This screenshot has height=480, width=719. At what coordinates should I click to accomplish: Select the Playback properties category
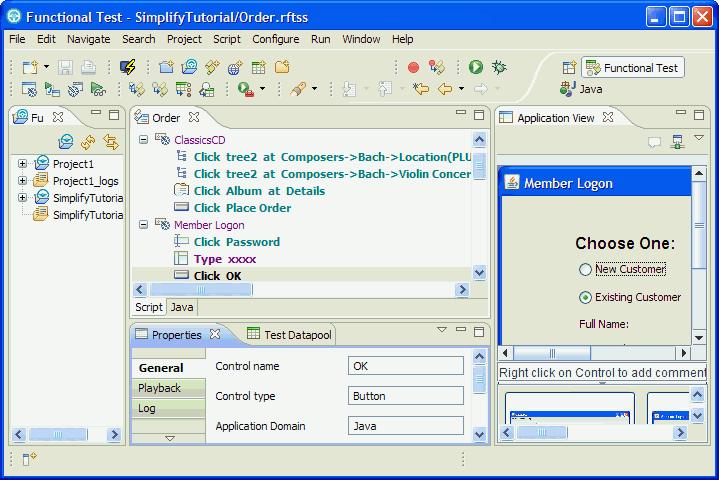160,388
